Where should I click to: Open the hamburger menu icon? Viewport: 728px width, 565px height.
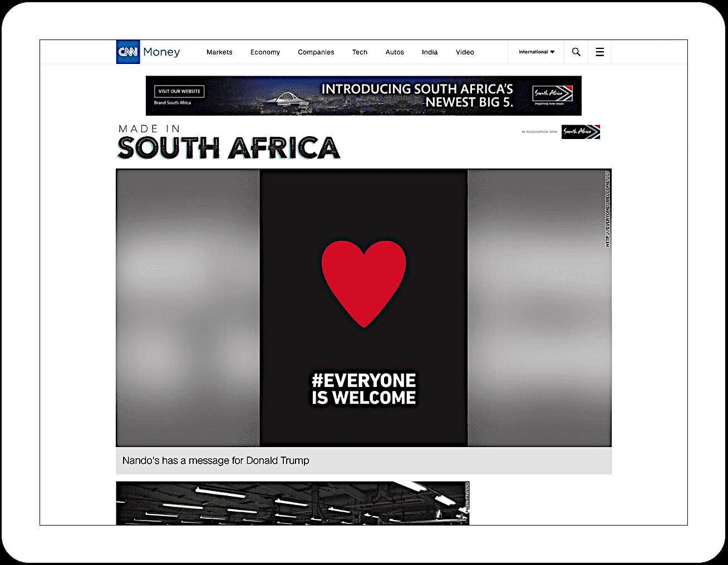[599, 52]
